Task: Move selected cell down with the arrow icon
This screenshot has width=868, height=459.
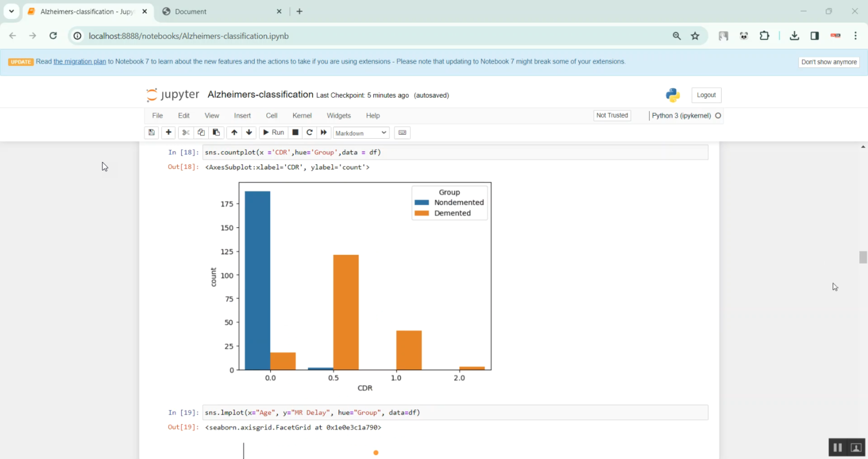Action: point(249,132)
